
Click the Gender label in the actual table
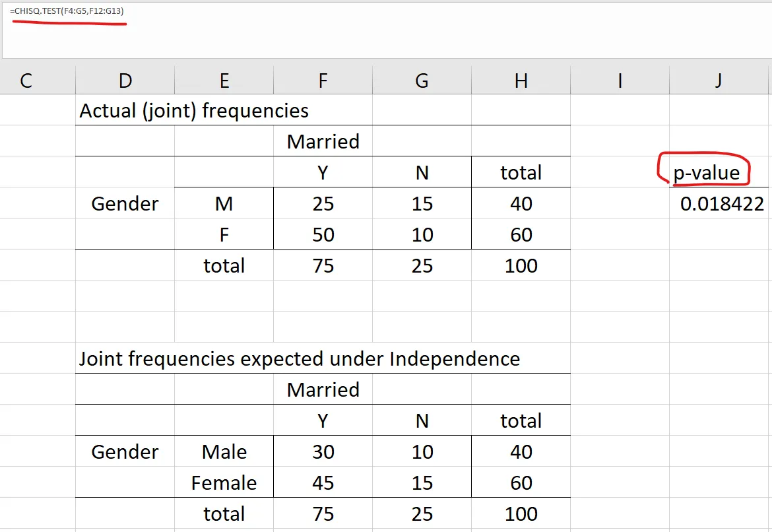pos(125,204)
